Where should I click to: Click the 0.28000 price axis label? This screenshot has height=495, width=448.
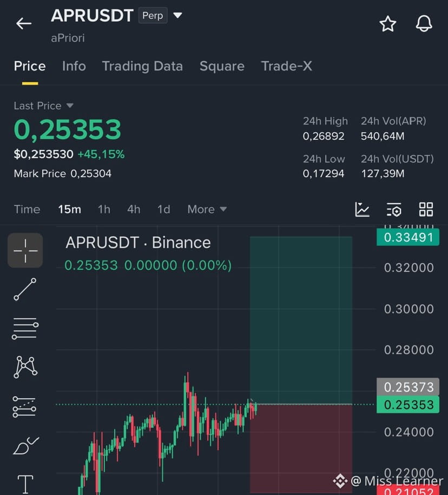tap(409, 350)
